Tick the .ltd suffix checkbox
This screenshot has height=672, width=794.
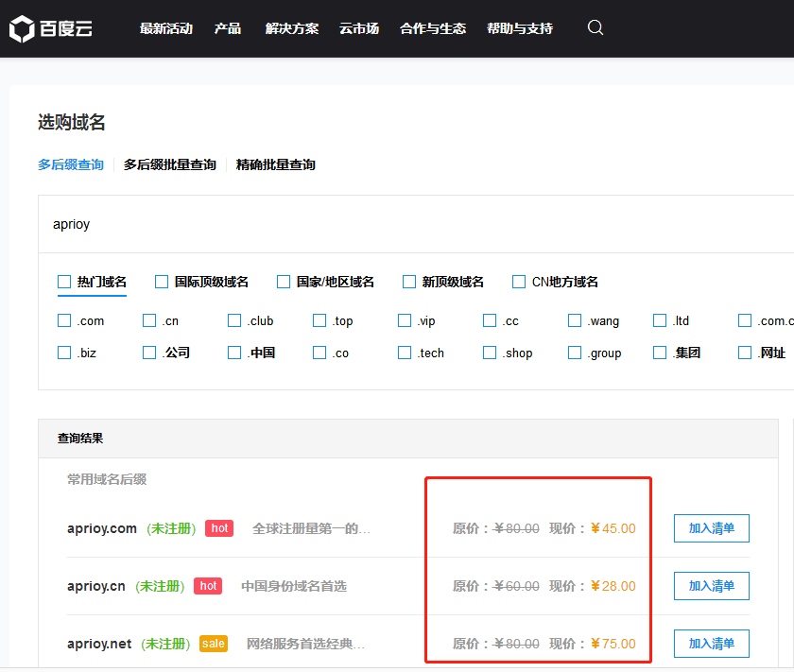(x=660, y=320)
